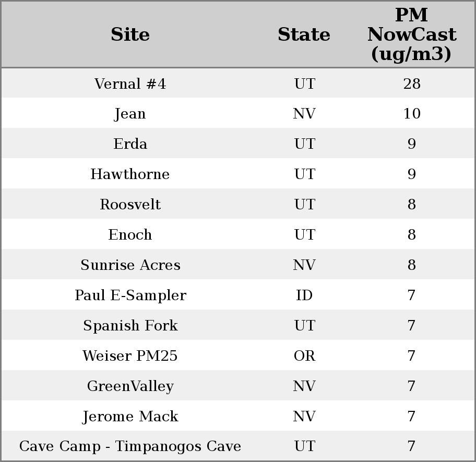Click the PM value 10 for Jean
The height and width of the screenshot is (462, 476).
[411, 114]
